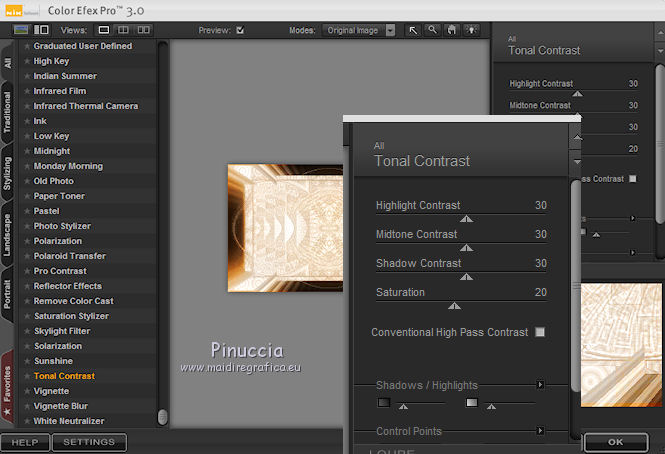This screenshot has height=454, width=665.
Task: Click the favorite star beside Midnight
Action: tap(27, 151)
